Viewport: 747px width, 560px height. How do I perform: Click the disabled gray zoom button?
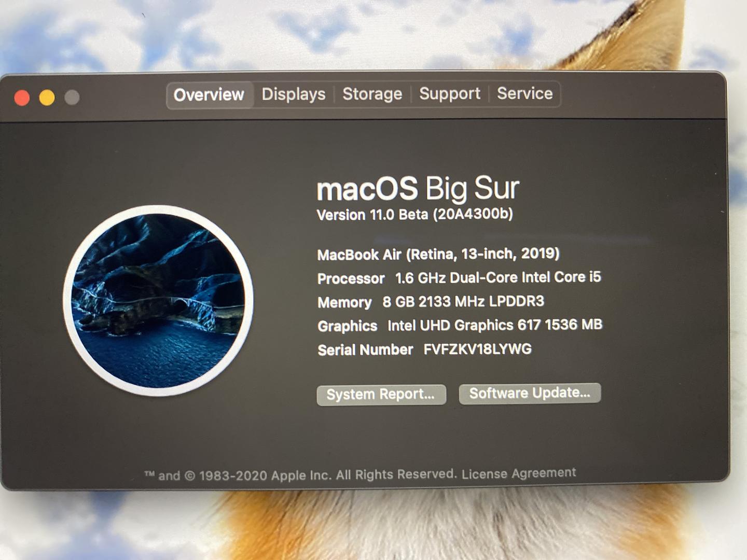click(72, 97)
